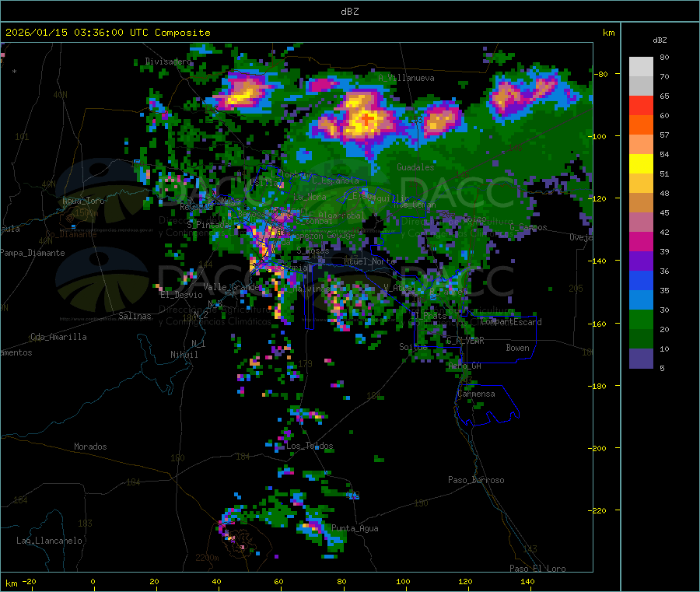This screenshot has height=592, width=700.
Task: Click the Valle_Grande label
Action: coord(231,287)
